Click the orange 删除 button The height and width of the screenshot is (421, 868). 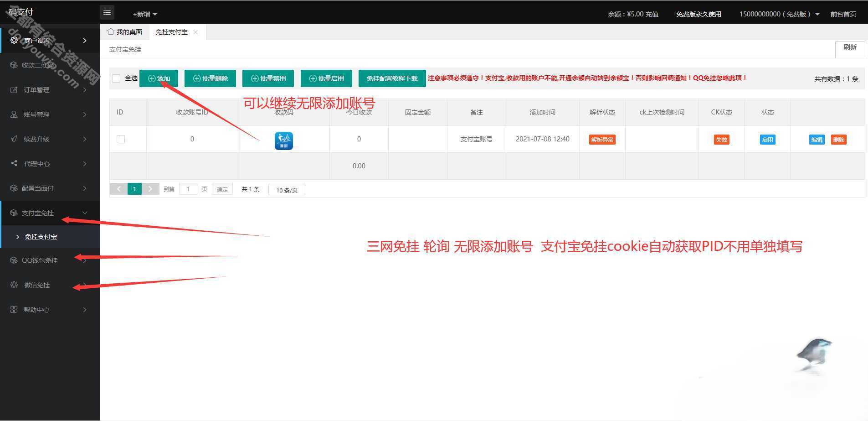click(838, 140)
